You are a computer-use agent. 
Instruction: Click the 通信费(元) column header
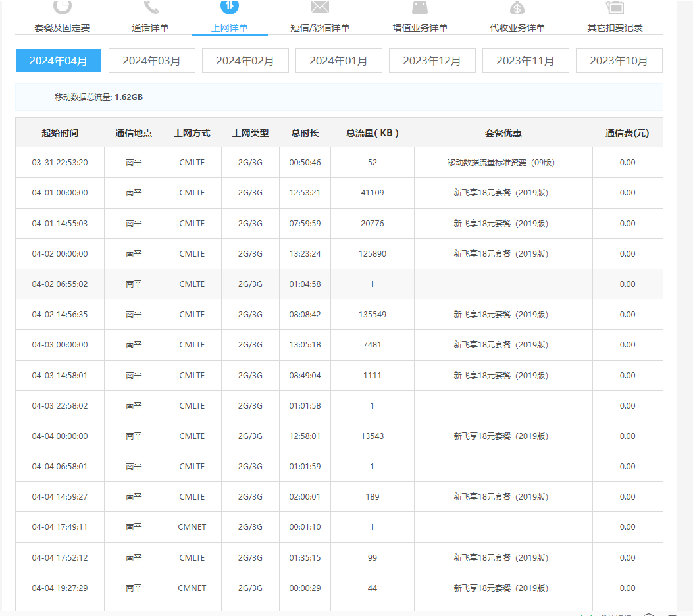(x=627, y=133)
